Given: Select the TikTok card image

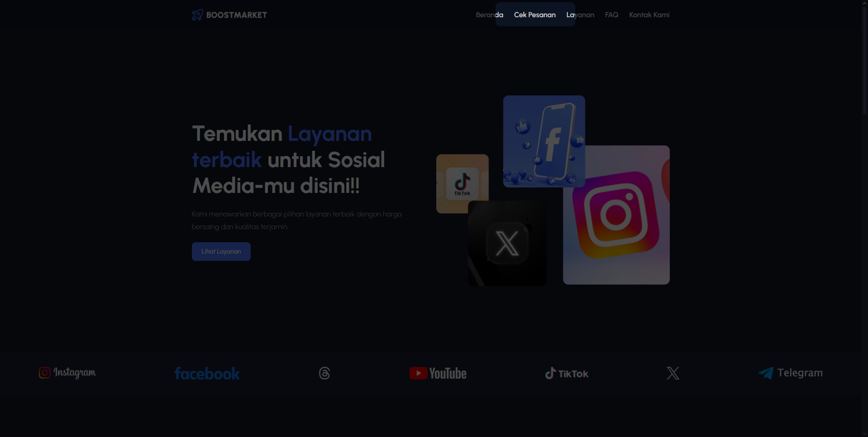Looking at the screenshot, I should click(x=462, y=183).
